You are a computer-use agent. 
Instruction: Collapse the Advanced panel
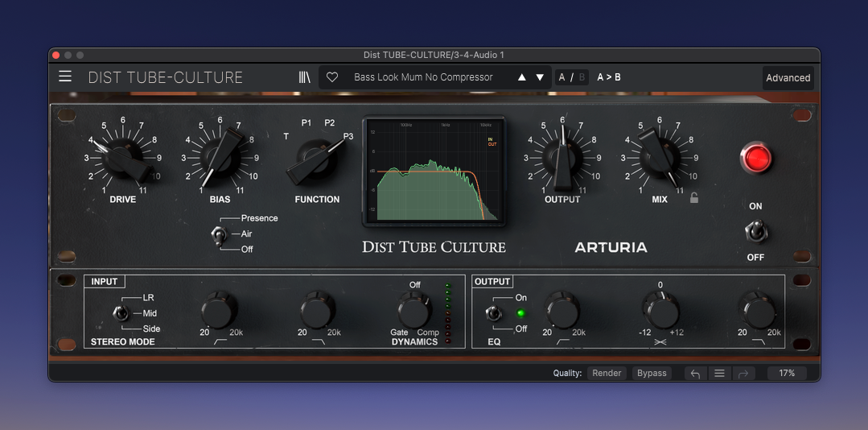click(x=788, y=78)
